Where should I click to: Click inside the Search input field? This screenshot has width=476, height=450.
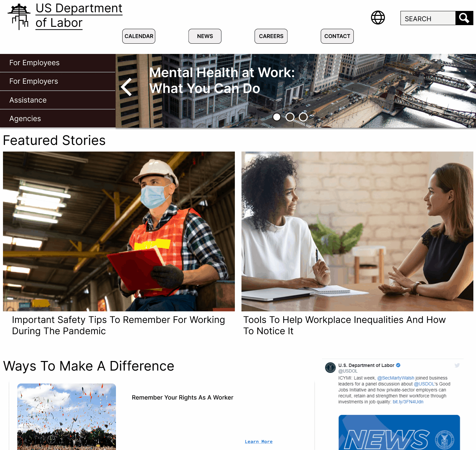click(428, 18)
